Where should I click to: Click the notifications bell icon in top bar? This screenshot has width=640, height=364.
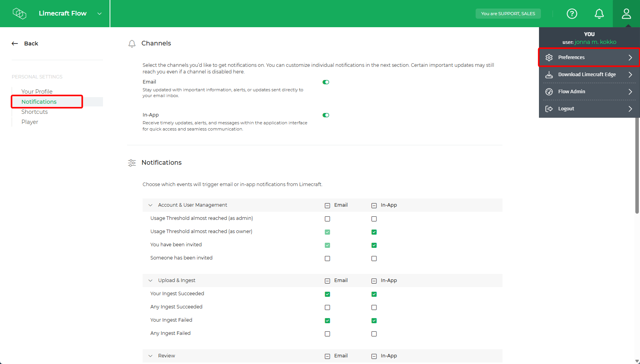coord(599,14)
